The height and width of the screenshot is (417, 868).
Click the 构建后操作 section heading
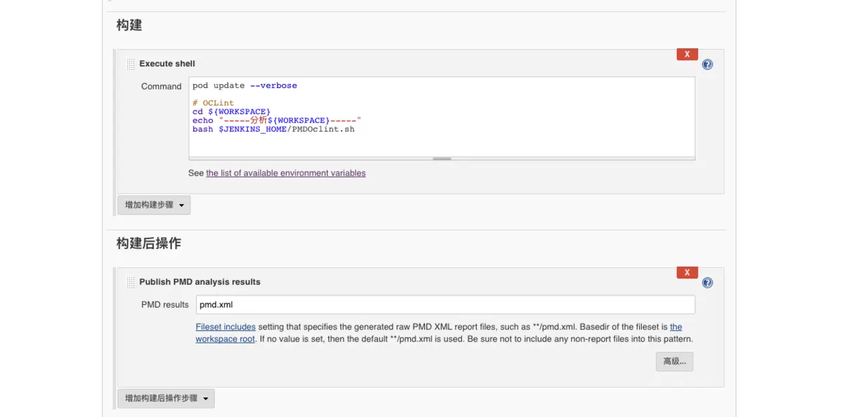148,243
